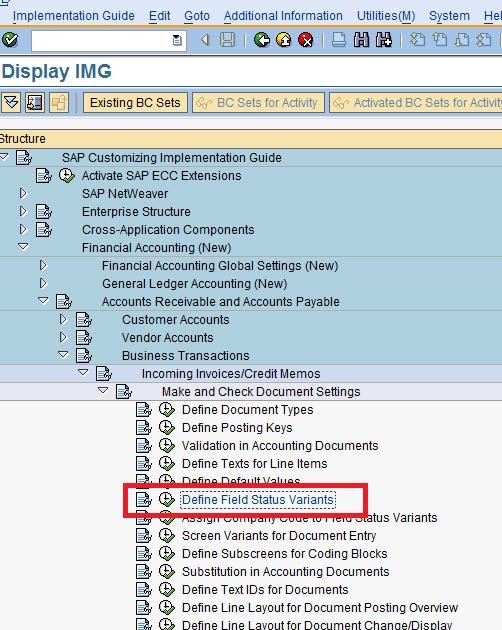
Task: Click the First Page icon
Action: click(418, 40)
